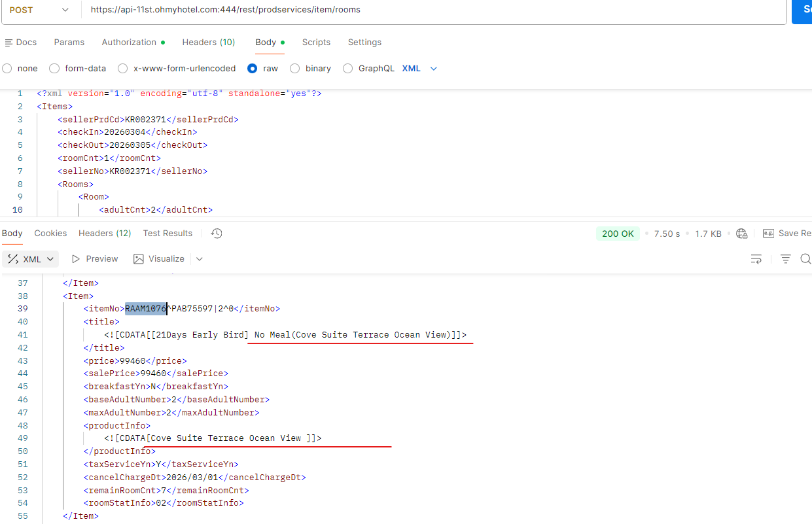Switch to the Params tab

pyautogui.click(x=69, y=42)
